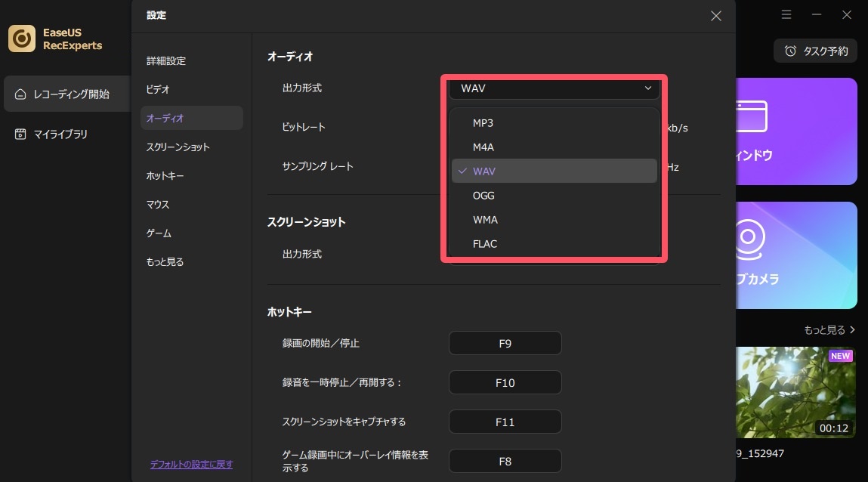
Task: Switch to the ビデオ settings tab
Action: [158, 89]
